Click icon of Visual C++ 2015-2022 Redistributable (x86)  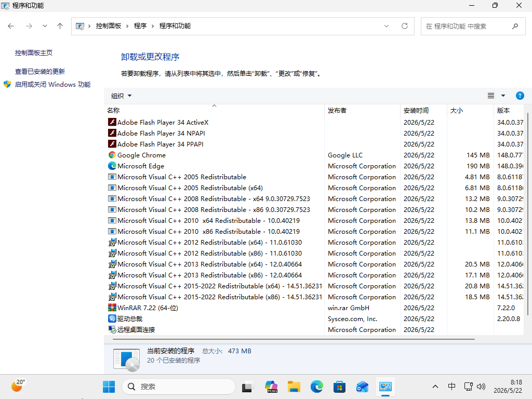pyautogui.click(x=112, y=297)
